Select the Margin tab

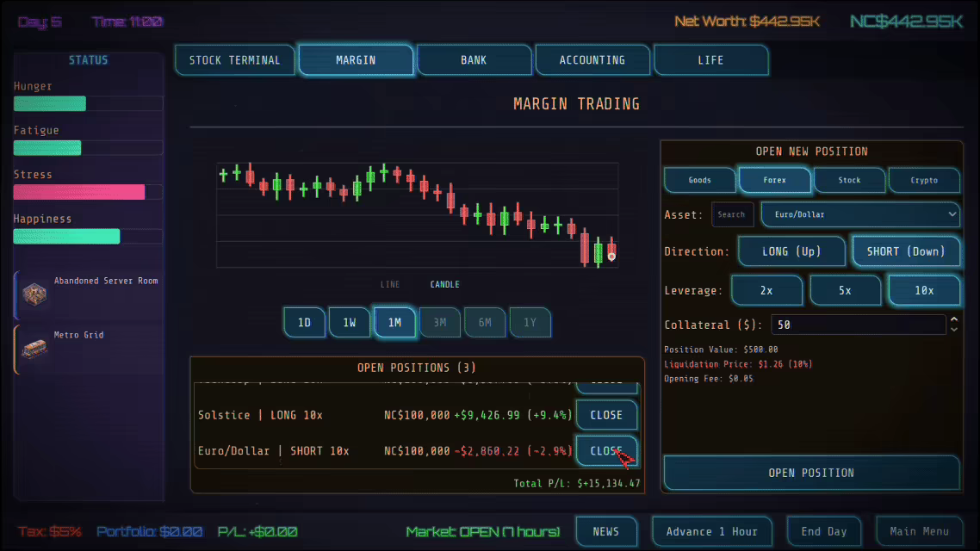click(356, 60)
